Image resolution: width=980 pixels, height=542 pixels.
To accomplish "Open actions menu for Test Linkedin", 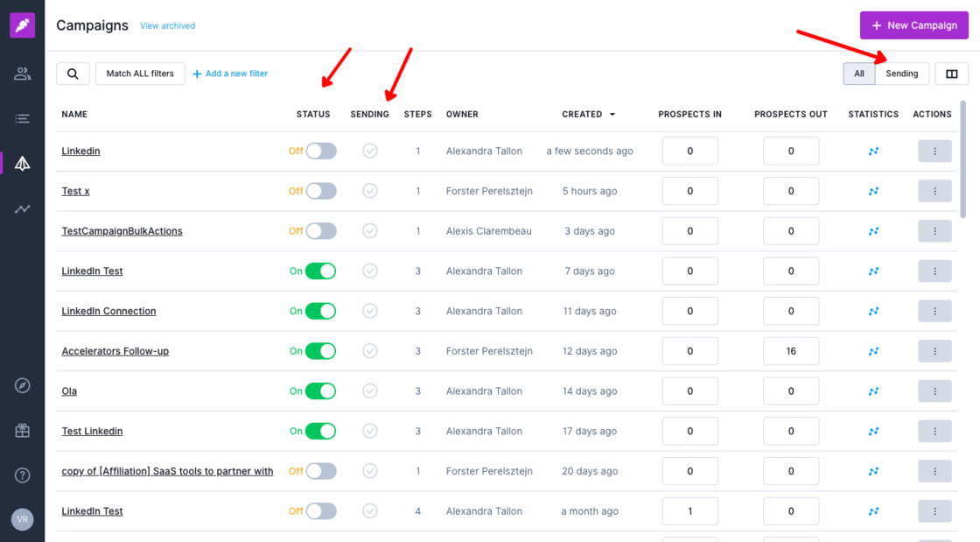I will point(934,431).
